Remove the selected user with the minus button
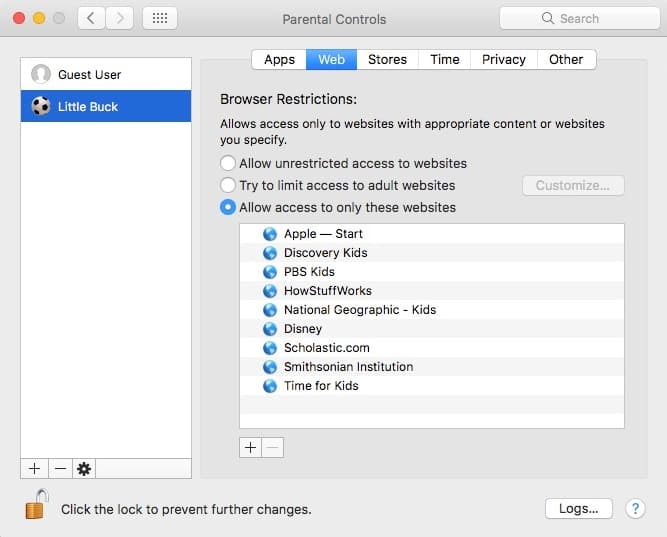 (60, 468)
